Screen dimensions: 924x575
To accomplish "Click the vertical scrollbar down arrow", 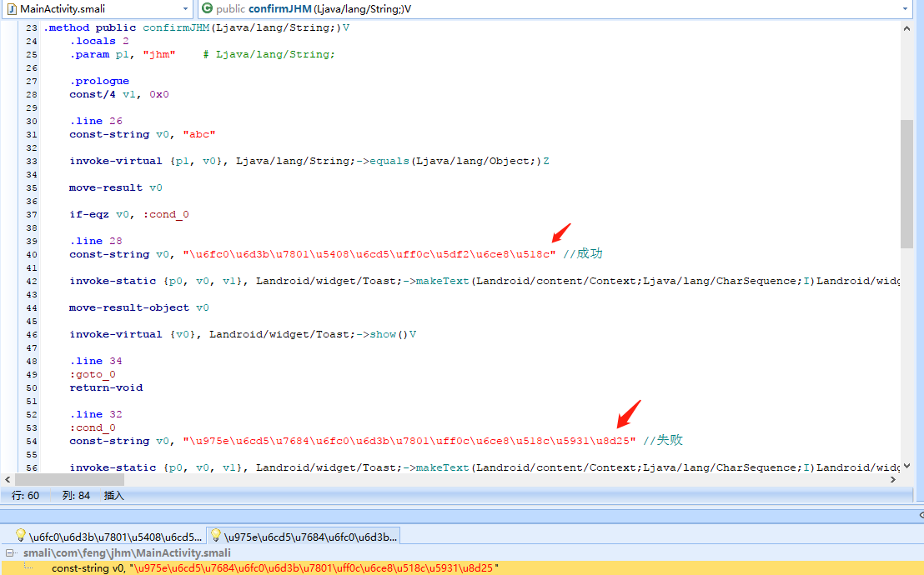I will (906, 466).
